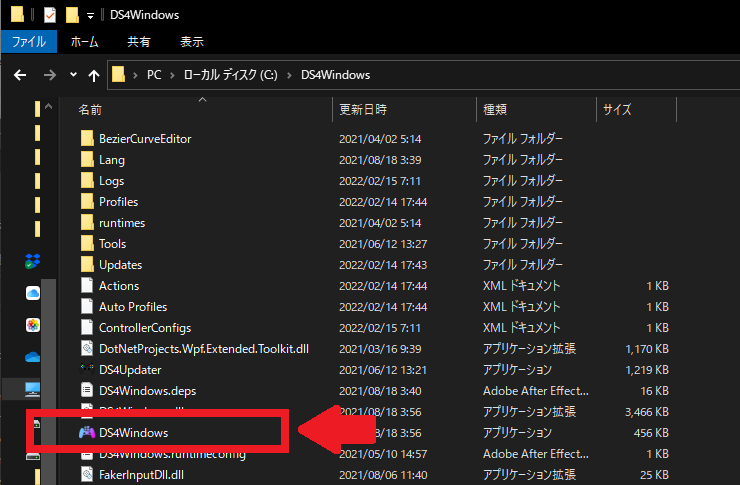This screenshot has width=740, height=485.
Task: Select the runtimes folder icon
Action: click(x=87, y=223)
